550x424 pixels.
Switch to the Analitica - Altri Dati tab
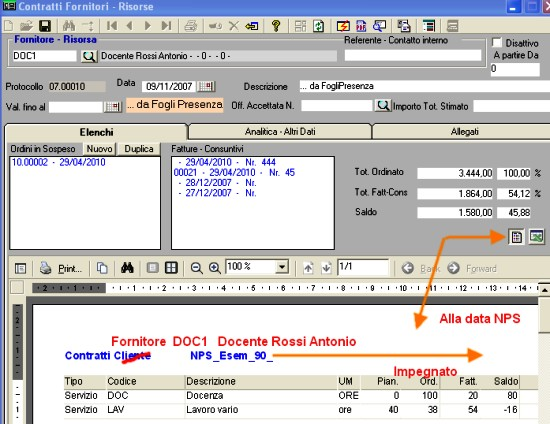click(x=280, y=132)
